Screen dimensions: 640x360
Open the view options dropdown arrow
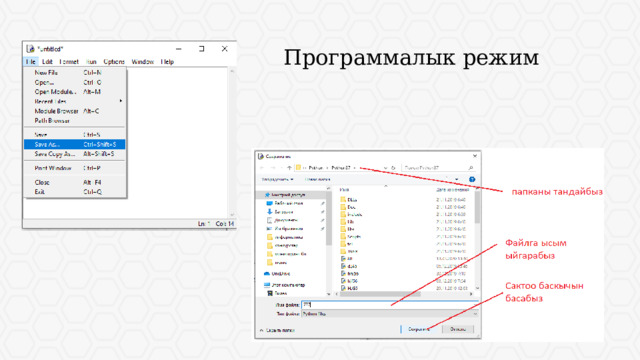coord(457,180)
